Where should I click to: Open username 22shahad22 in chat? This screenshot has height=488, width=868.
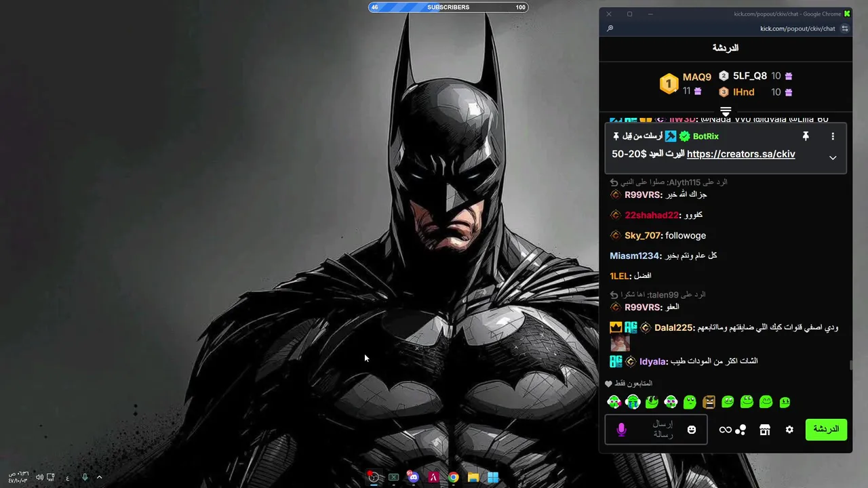pos(652,215)
